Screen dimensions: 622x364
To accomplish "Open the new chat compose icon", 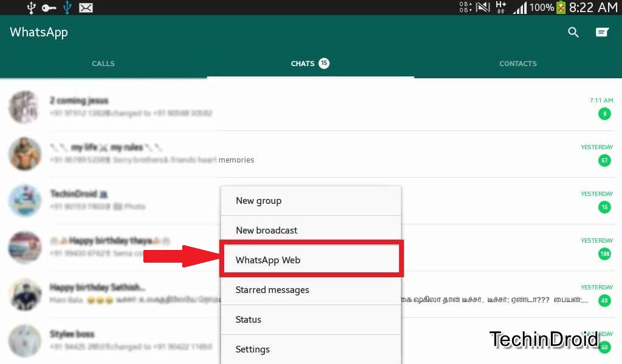I will (x=602, y=33).
